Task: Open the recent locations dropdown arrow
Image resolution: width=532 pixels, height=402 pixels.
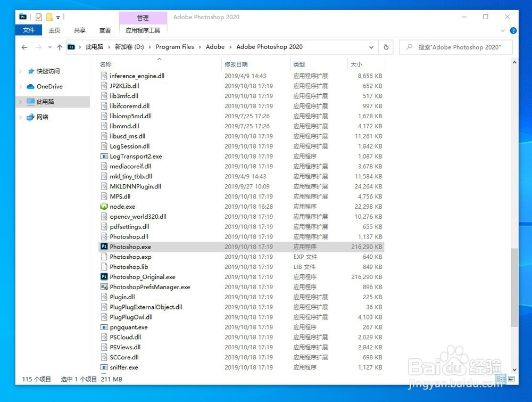Action: 50,47
